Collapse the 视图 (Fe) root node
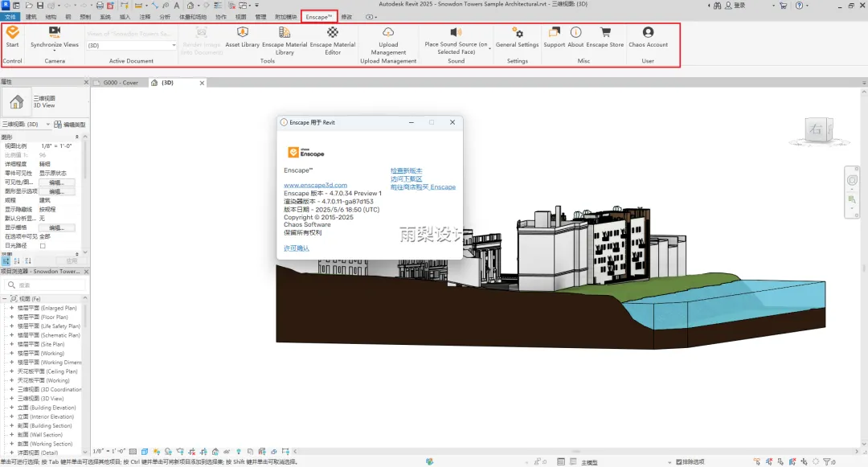This screenshot has height=467, width=868. (5, 299)
